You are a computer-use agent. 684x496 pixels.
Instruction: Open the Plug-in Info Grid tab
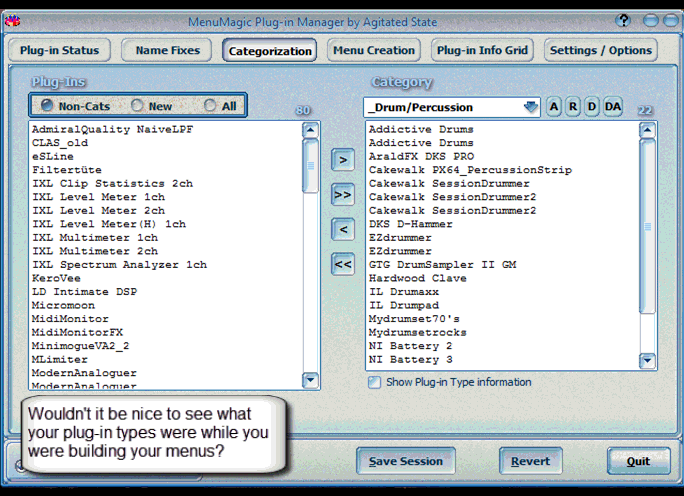(x=482, y=50)
